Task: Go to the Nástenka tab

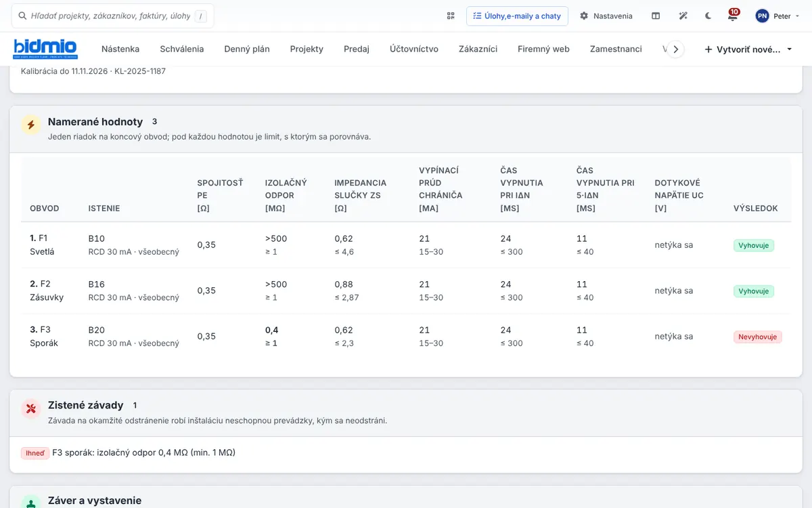Action: click(x=120, y=49)
